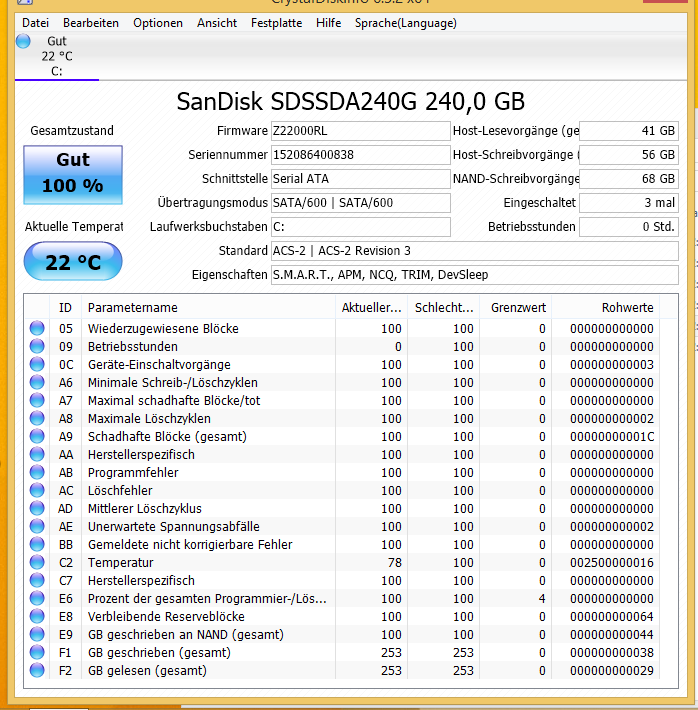
Task: Click status icon for Wiederzugewiesene Blöcke row
Action: [37, 328]
